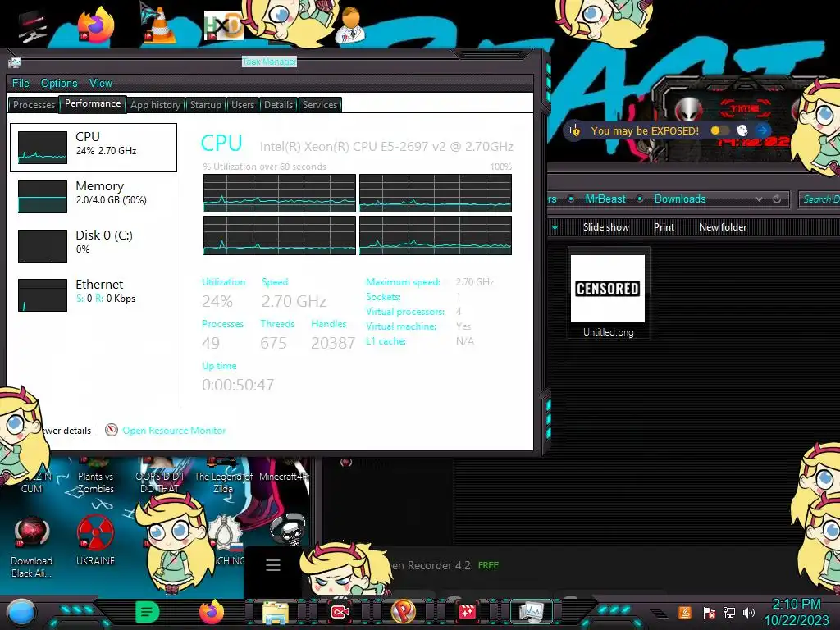This screenshot has width=840, height=630.
Task: Select Disk 0 (C:) performance entry
Action: click(94, 246)
